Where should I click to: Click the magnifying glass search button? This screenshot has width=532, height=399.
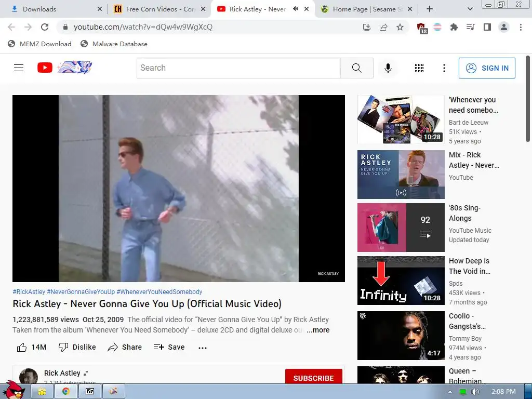pos(357,68)
